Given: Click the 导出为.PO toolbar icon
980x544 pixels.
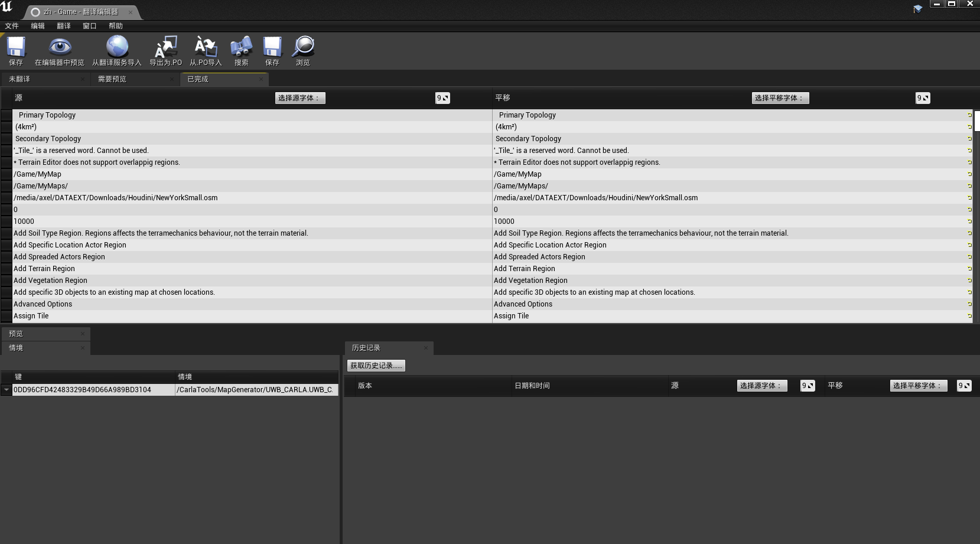Looking at the screenshot, I should [165, 47].
